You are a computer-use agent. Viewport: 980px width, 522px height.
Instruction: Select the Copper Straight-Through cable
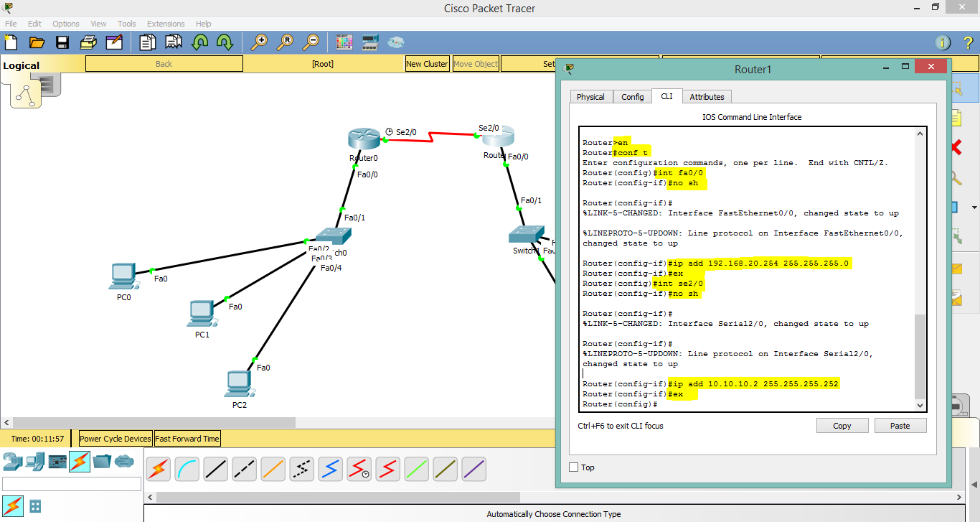215,469
